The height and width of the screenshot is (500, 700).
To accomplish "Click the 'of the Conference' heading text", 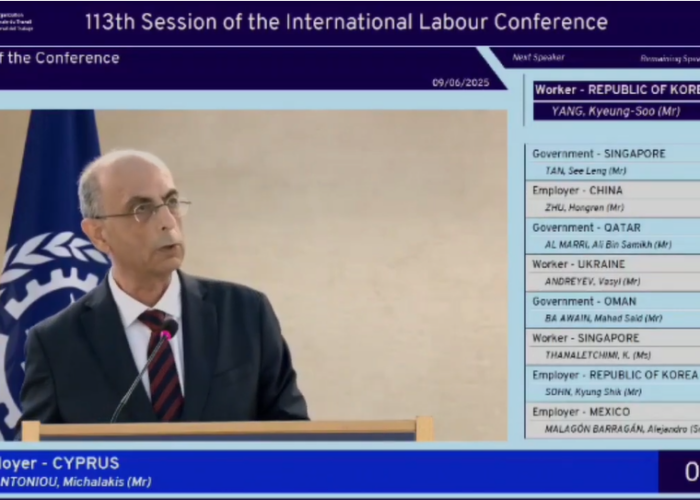I will (x=59, y=58).
